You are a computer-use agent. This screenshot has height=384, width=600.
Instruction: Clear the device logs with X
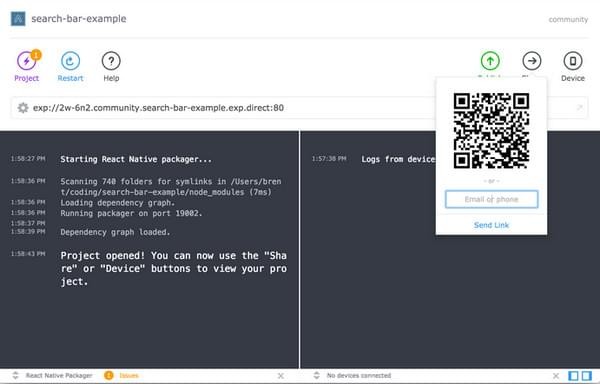(556, 376)
